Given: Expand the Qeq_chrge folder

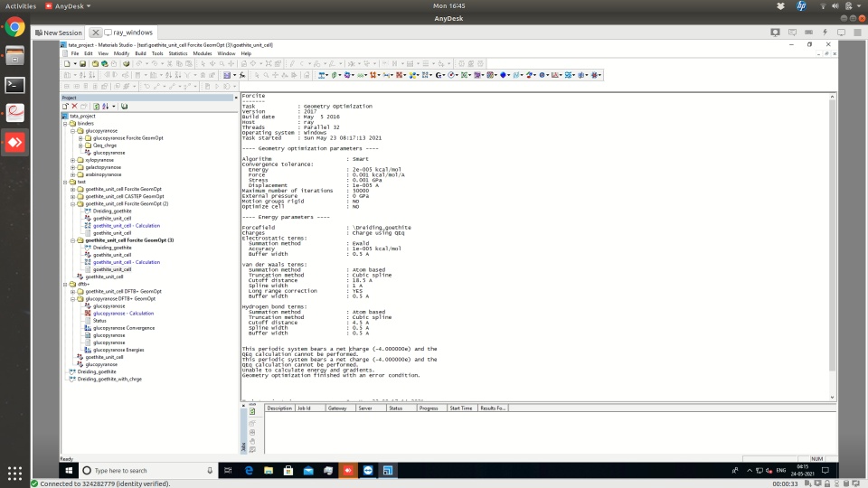Looking at the screenshot, I should point(80,145).
